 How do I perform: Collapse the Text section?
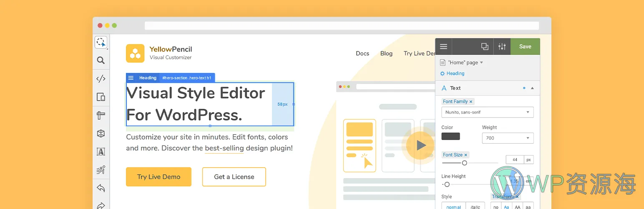point(532,88)
